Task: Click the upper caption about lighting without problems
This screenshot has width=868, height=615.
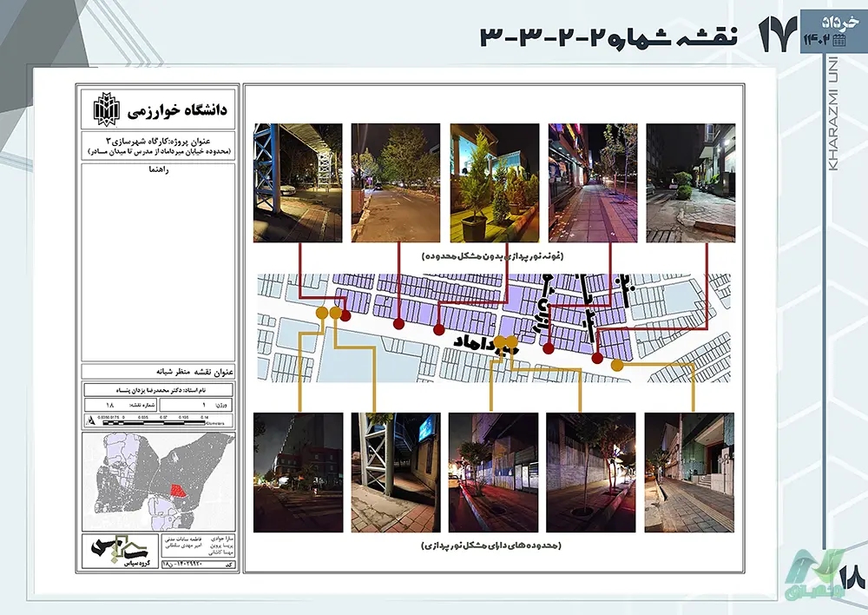Action: (x=493, y=256)
